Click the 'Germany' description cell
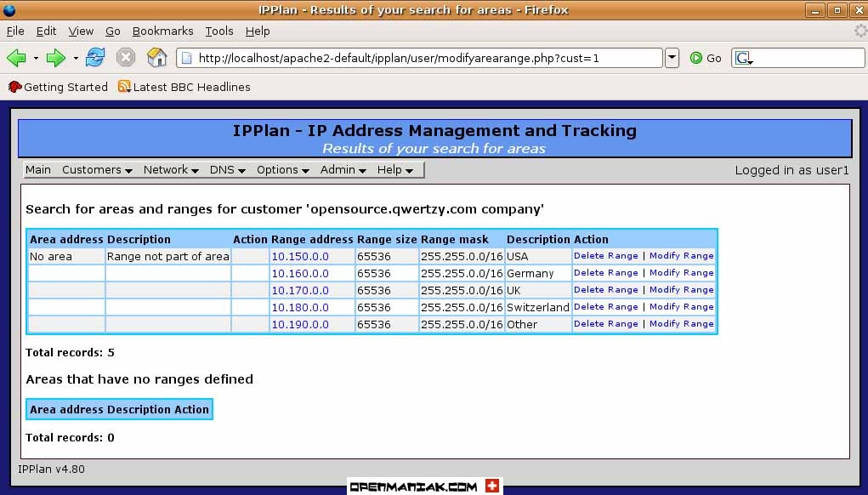The image size is (868, 495). pos(538,274)
